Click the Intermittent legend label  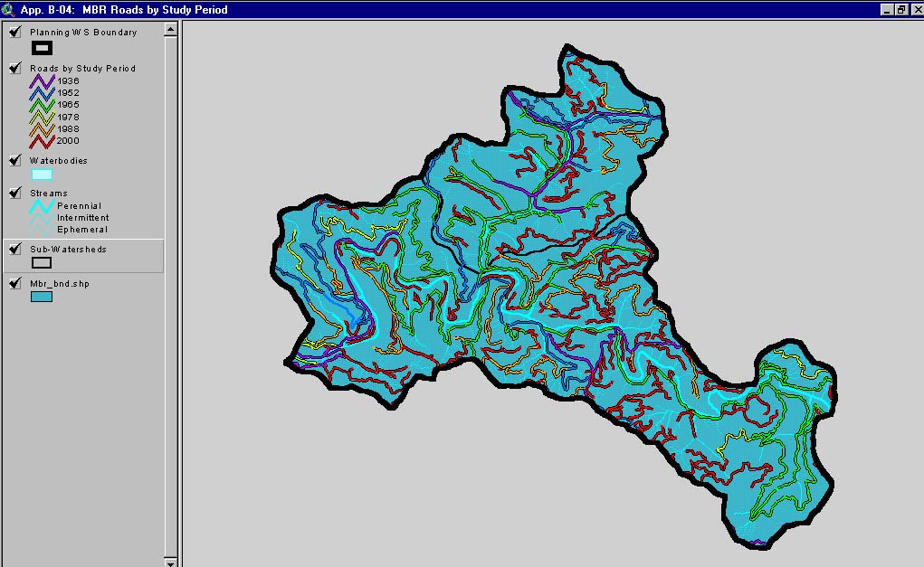tap(82, 218)
